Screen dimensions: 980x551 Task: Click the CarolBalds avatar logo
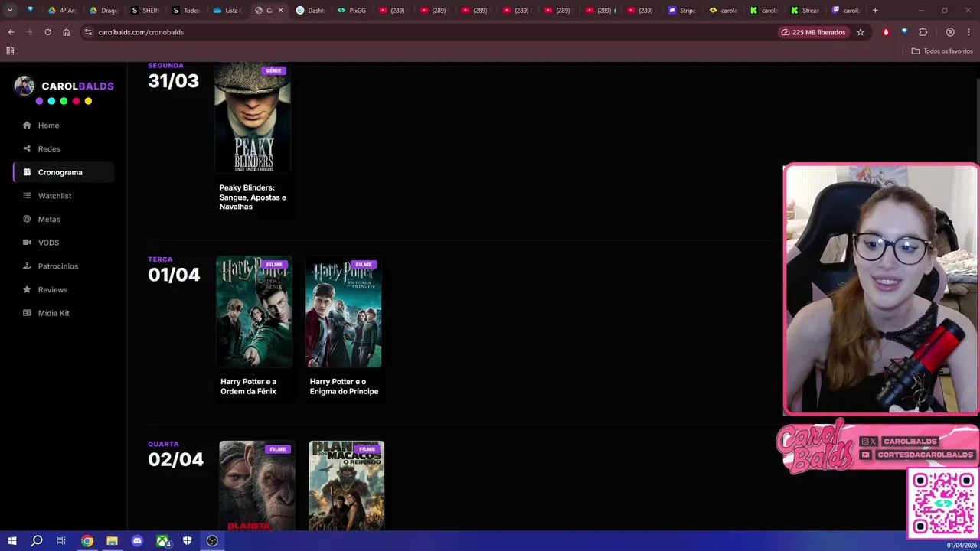(24, 86)
